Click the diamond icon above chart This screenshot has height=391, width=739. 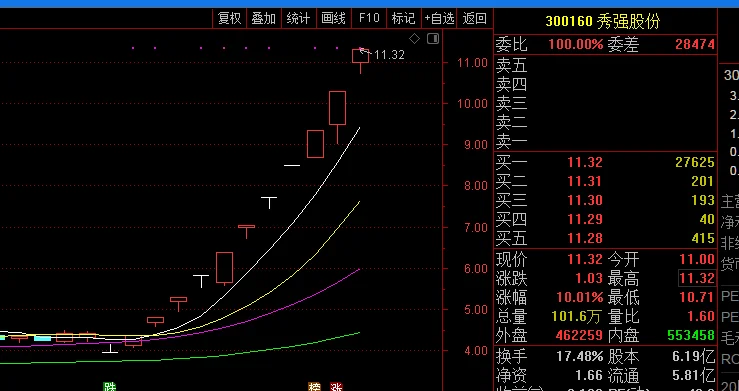(414, 39)
